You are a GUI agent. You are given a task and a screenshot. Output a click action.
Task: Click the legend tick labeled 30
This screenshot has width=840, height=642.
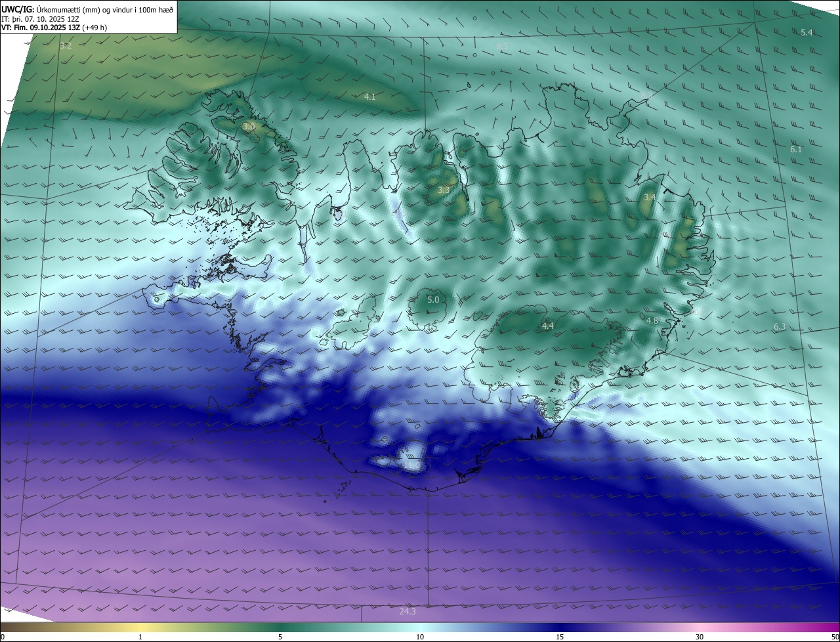coord(700,637)
